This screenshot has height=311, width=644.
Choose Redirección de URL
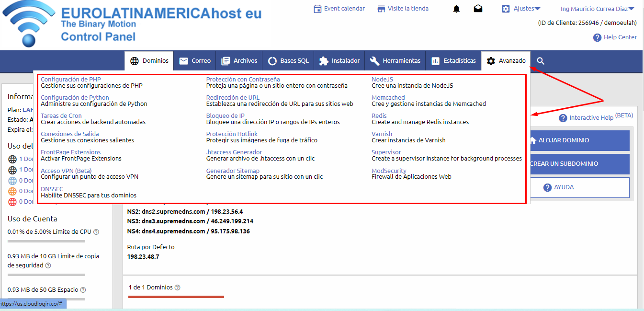pyautogui.click(x=233, y=98)
